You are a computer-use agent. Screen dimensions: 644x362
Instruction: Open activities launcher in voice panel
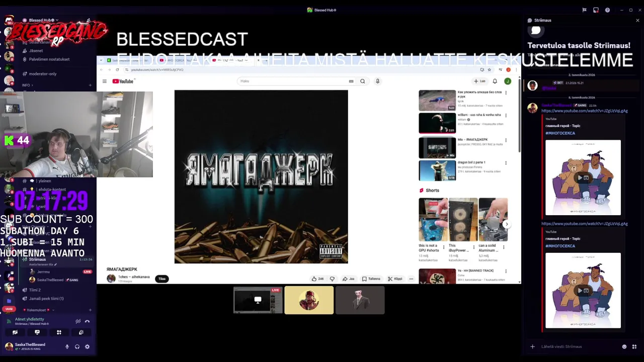[x=59, y=332]
